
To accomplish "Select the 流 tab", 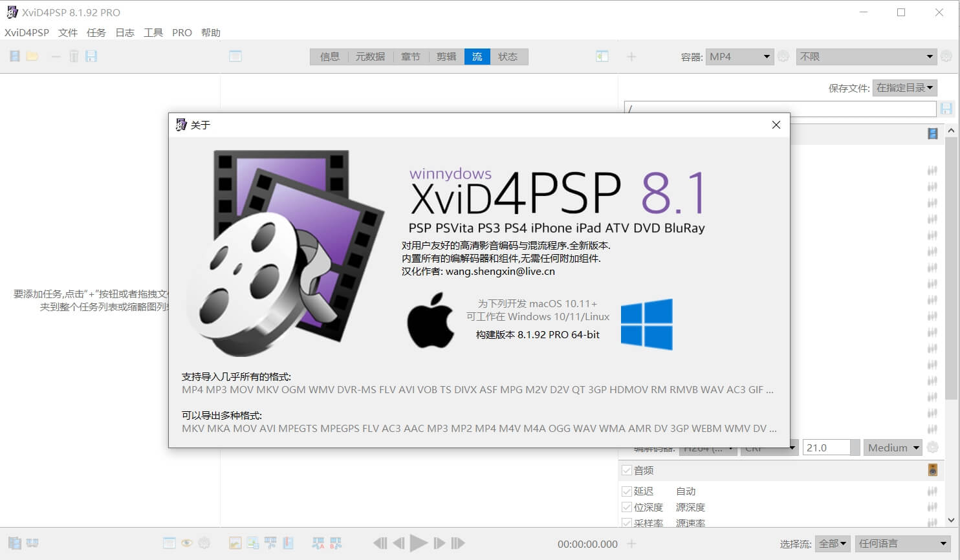I will pyautogui.click(x=477, y=57).
